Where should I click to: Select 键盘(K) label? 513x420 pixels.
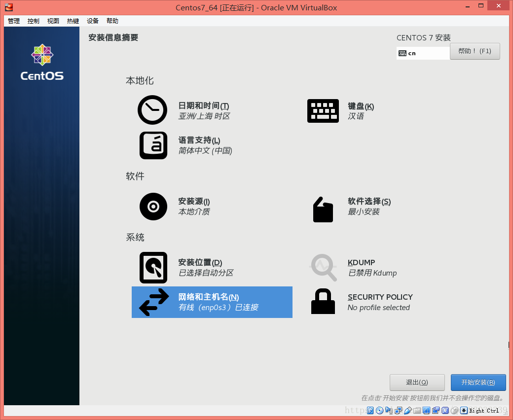(361, 106)
